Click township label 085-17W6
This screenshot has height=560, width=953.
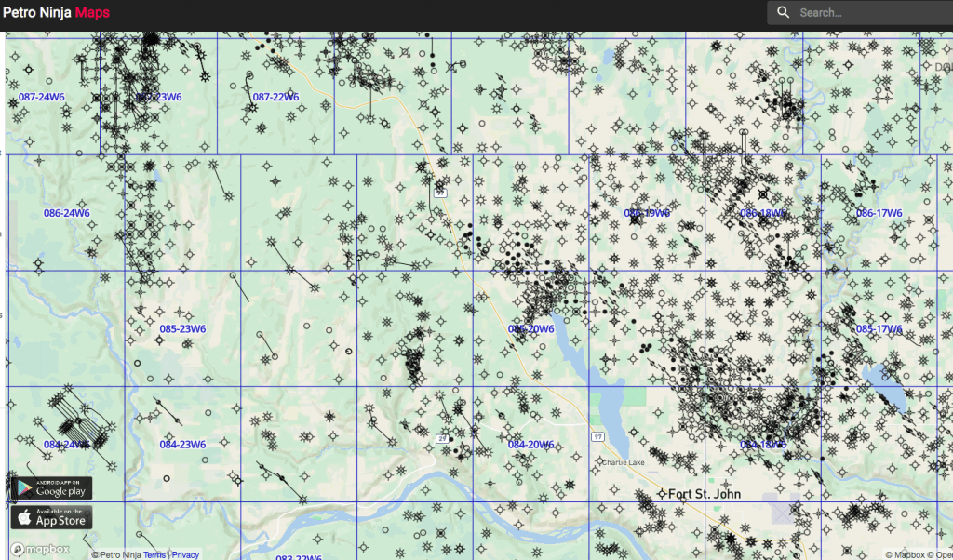[x=879, y=329]
